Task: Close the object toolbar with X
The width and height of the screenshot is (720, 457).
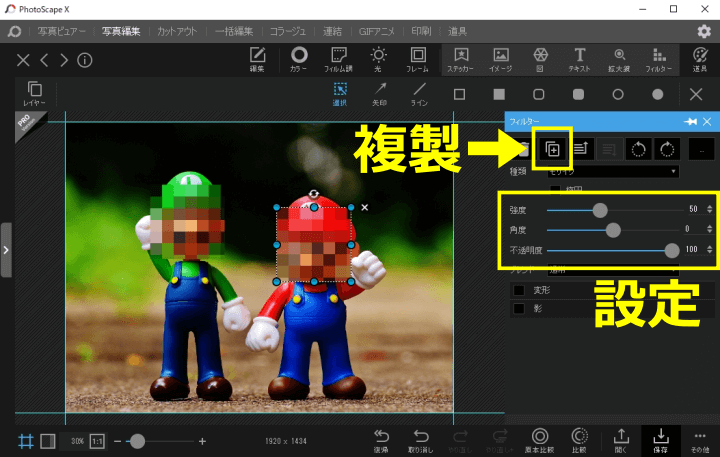Action: click(x=696, y=95)
